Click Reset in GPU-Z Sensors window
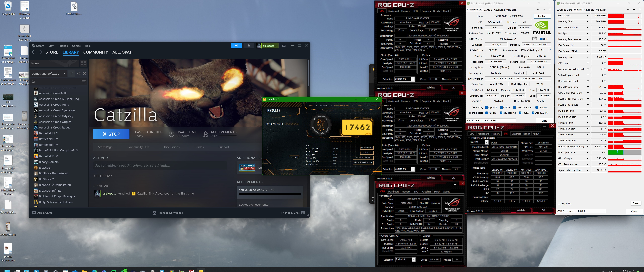This screenshot has height=272, width=644. pos(636,203)
